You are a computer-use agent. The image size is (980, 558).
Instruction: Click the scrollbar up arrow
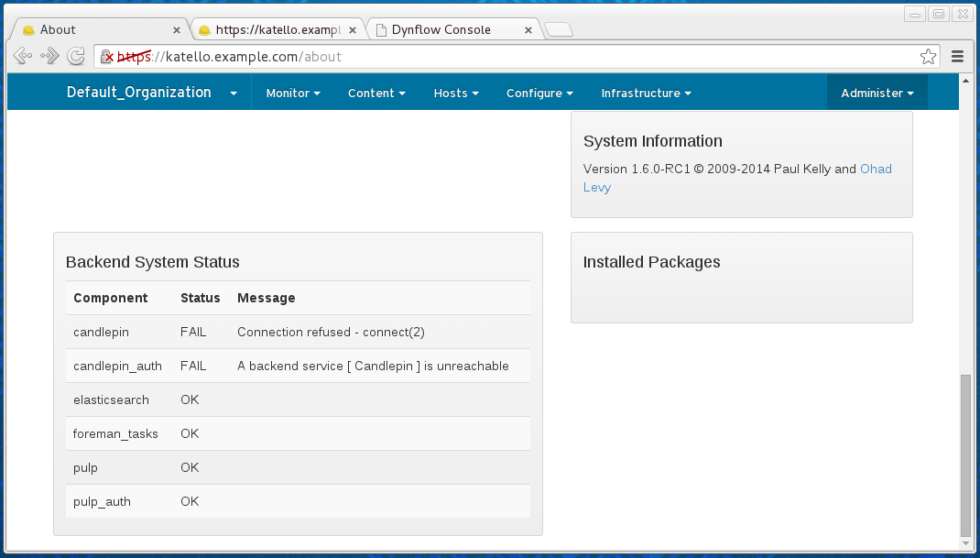point(965,82)
